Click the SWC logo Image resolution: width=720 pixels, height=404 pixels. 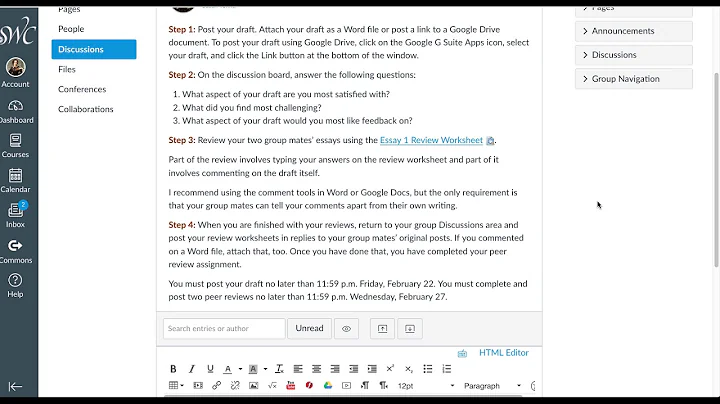click(17, 31)
